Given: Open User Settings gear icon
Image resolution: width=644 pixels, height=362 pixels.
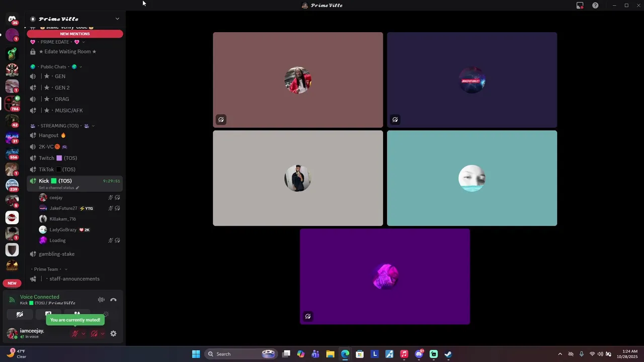Looking at the screenshot, I should 113,333.
